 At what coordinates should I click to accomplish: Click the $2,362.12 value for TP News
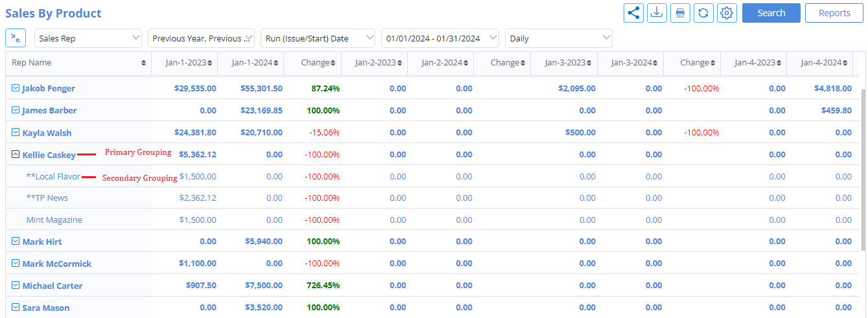pyautogui.click(x=198, y=198)
